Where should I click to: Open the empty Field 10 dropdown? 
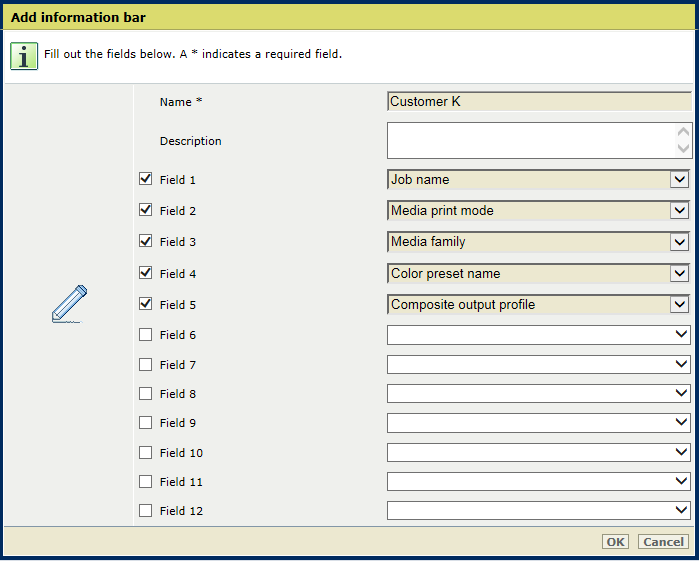(539, 453)
